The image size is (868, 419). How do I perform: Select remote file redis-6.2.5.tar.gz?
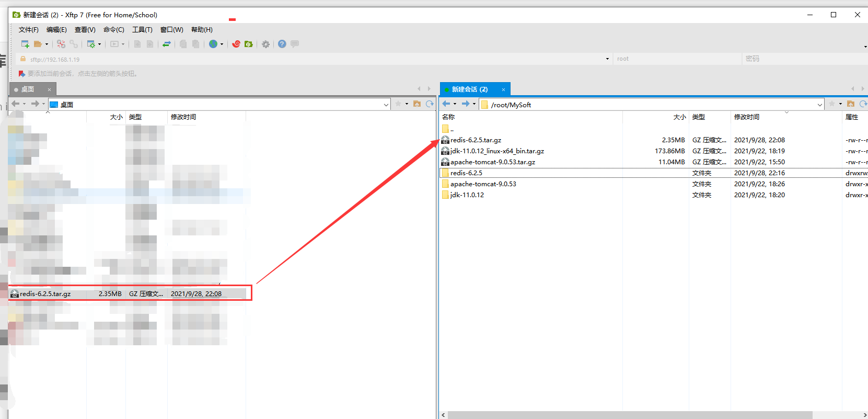click(476, 140)
